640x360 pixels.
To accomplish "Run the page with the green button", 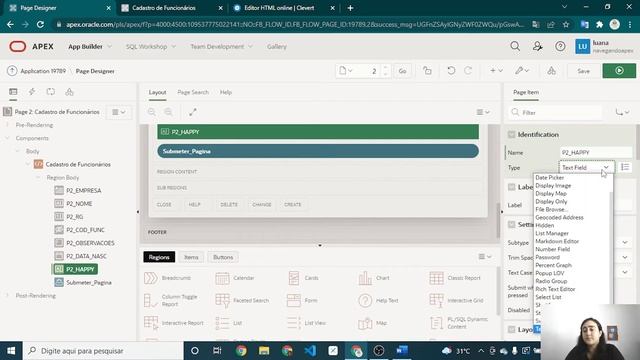I will tap(619, 71).
